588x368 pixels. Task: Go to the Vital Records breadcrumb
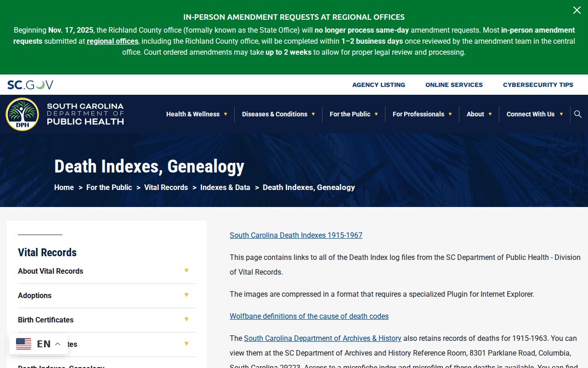(x=166, y=187)
